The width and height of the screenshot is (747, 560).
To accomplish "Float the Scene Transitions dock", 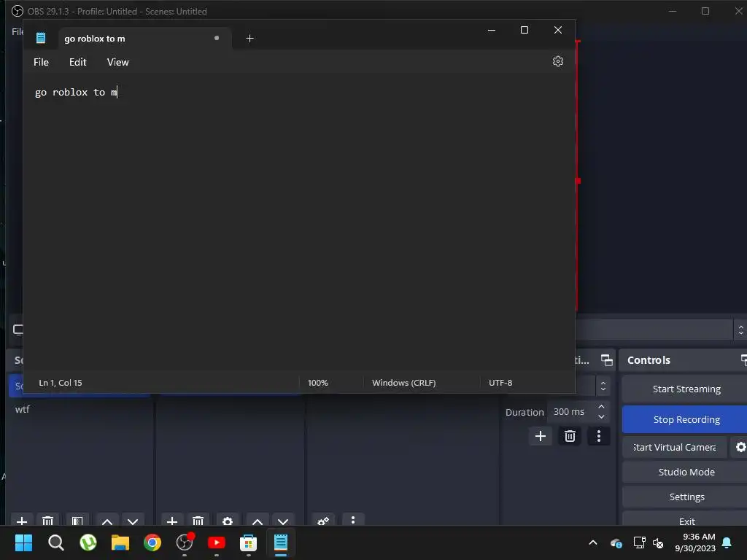I will click(607, 360).
